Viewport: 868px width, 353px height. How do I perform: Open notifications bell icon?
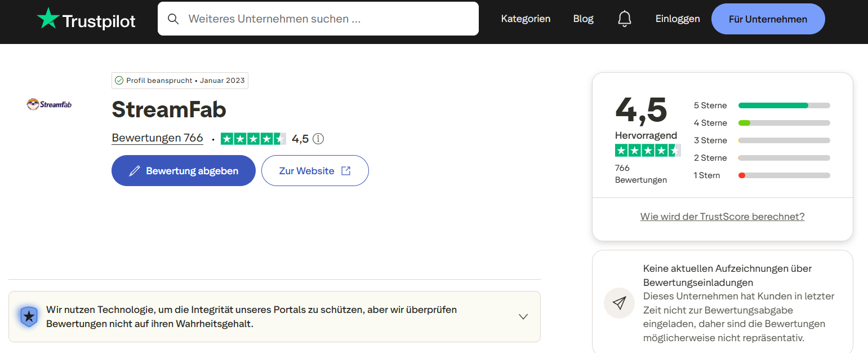625,19
